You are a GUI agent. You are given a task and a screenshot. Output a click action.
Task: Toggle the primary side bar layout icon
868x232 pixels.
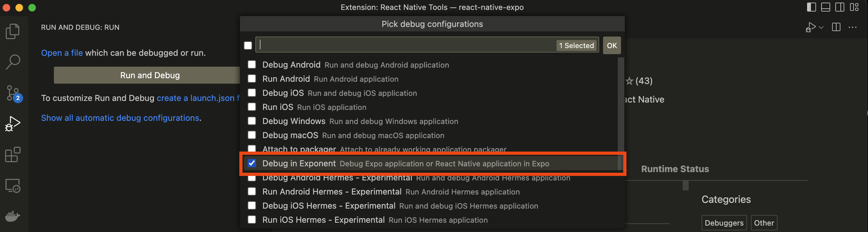812,7
